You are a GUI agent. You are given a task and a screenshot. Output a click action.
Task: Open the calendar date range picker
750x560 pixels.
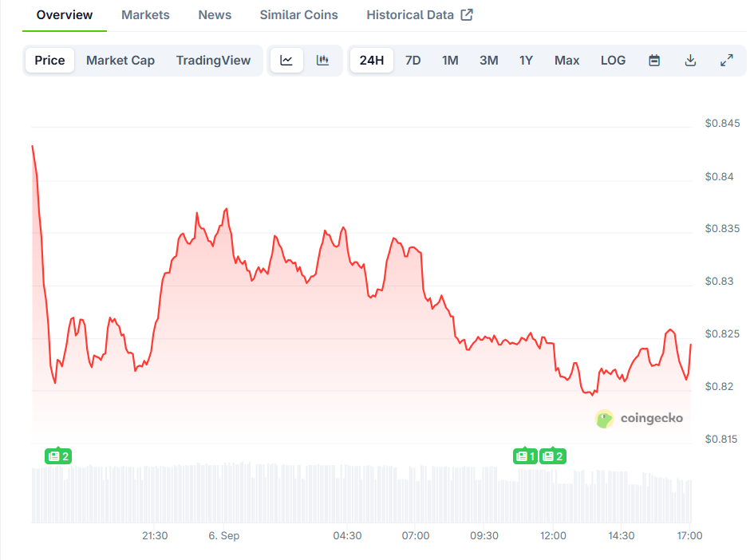654,61
